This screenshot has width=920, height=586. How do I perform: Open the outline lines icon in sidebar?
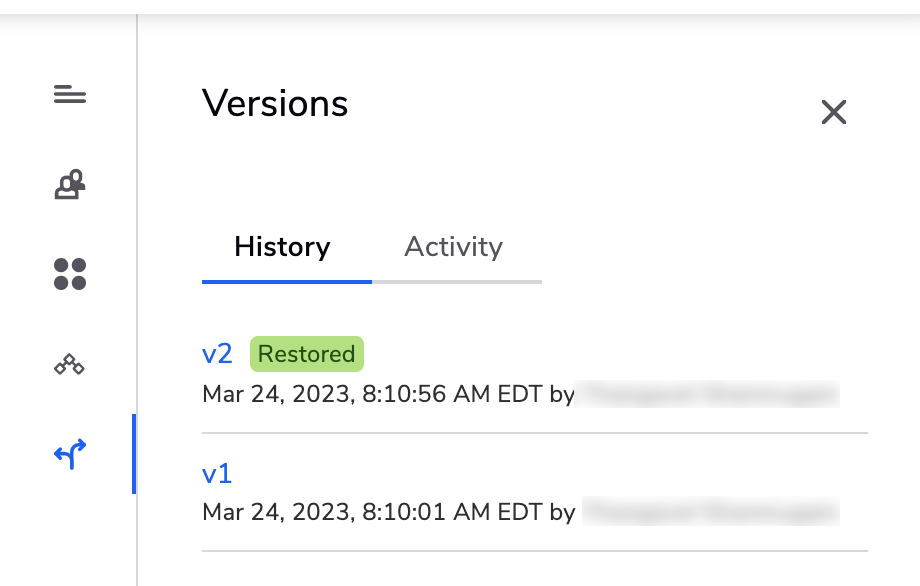[x=70, y=94]
